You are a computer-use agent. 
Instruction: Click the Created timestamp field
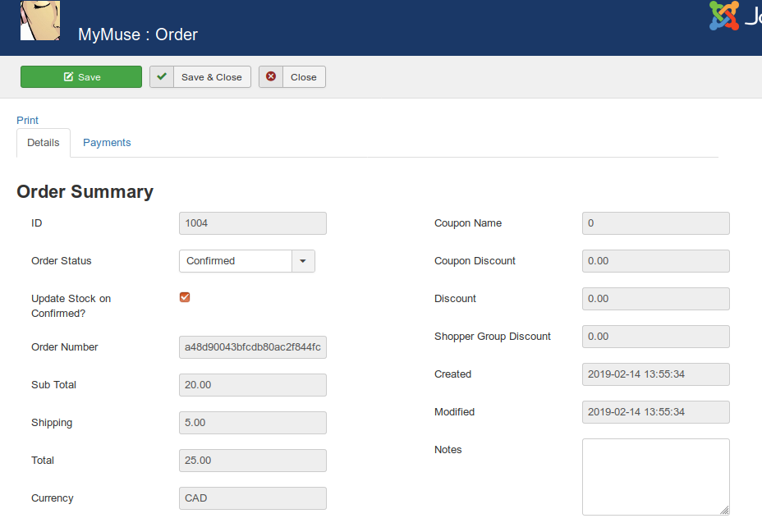[655, 374]
